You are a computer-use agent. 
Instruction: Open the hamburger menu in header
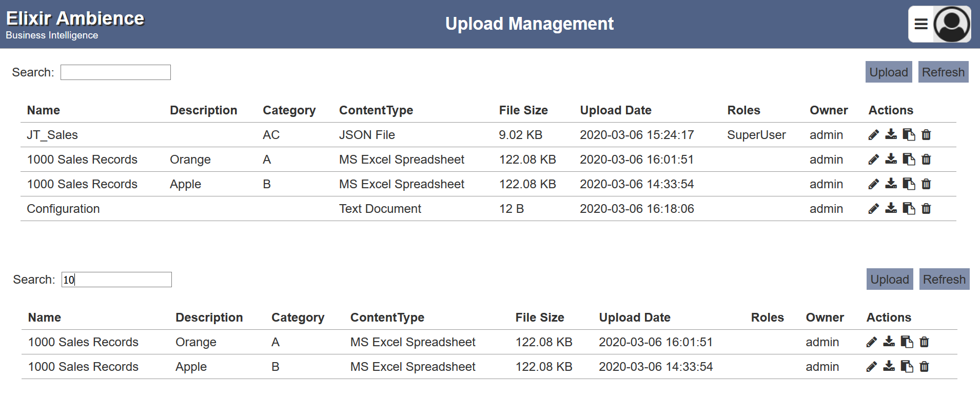[x=921, y=24]
